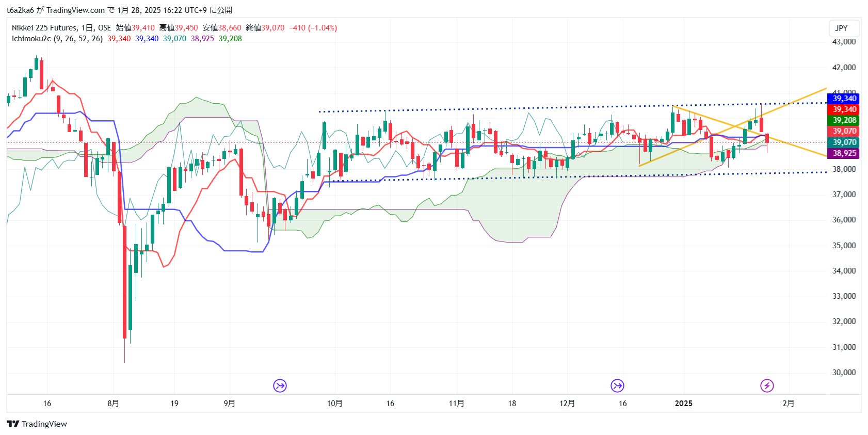The image size is (868, 435).
Task: Click the purple lightning event icon
Action: (767, 385)
